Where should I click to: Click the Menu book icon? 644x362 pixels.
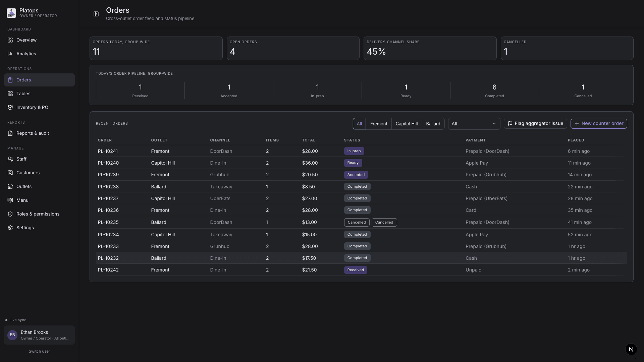[10, 200]
